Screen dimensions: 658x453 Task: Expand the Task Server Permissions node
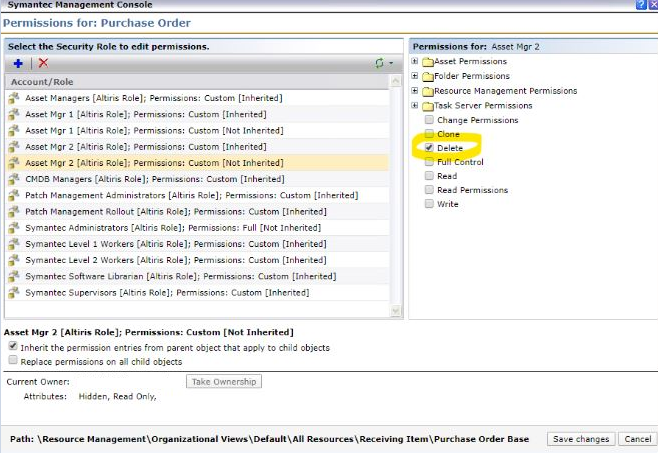coord(415,105)
